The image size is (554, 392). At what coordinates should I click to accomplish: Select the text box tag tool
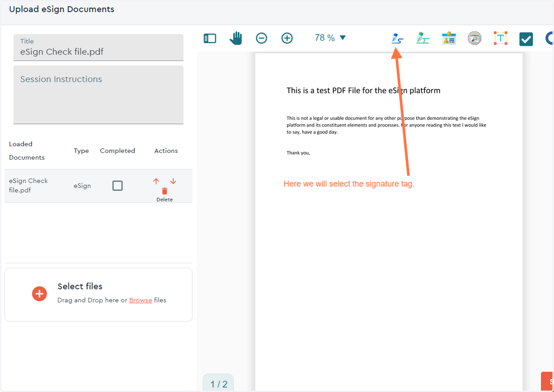(x=500, y=38)
